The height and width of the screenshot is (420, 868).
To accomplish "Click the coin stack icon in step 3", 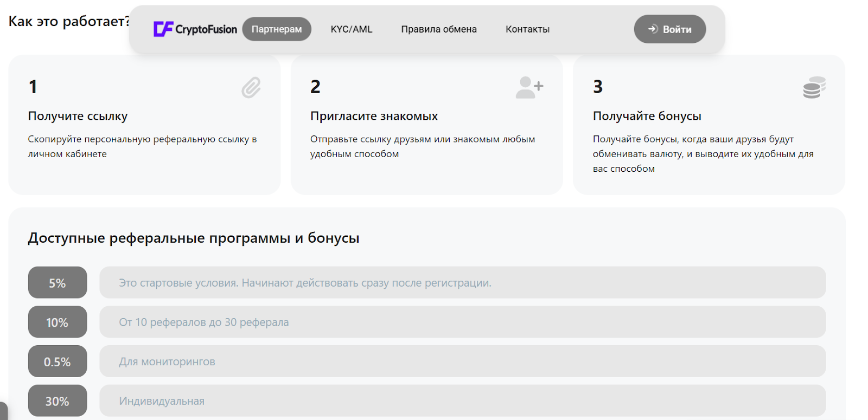I will pos(814,87).
